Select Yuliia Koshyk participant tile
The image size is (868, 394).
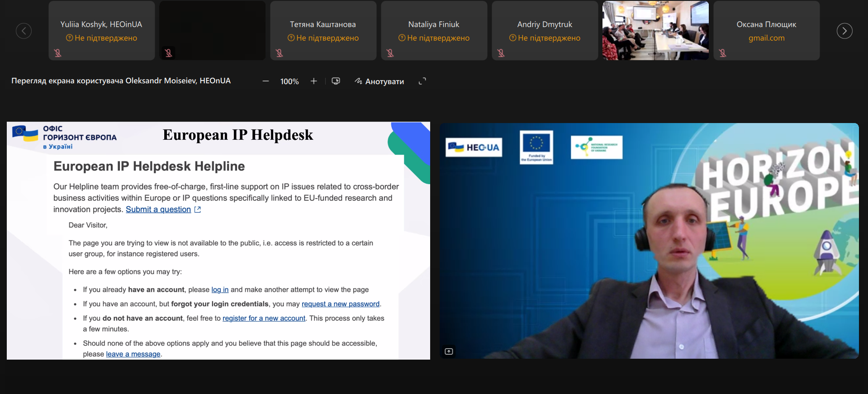pos(102,30)
